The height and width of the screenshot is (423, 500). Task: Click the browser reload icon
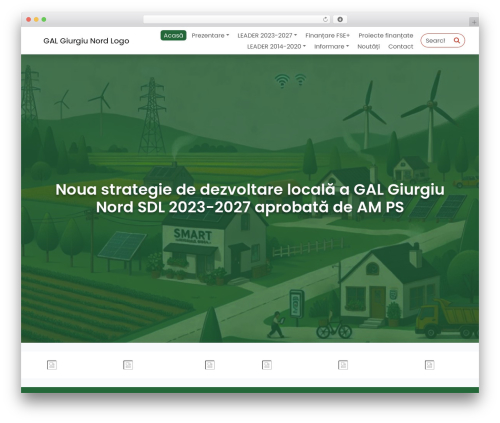coord(325,19)
